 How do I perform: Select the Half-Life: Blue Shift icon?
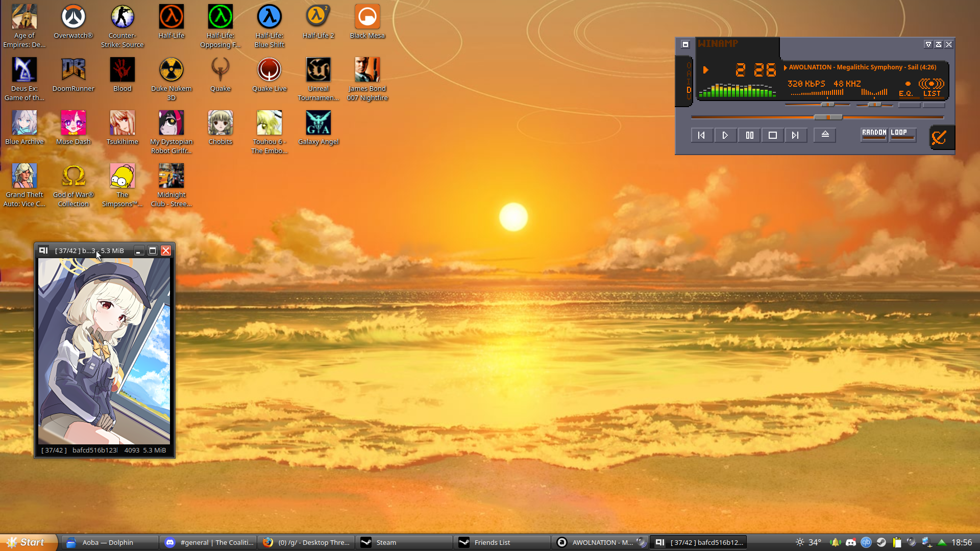[x=269, y=26]
